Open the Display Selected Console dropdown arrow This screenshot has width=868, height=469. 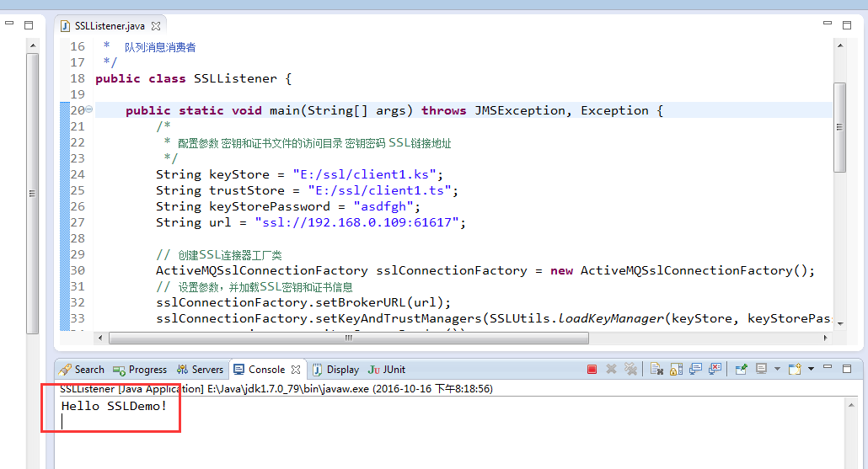(775, 369)
